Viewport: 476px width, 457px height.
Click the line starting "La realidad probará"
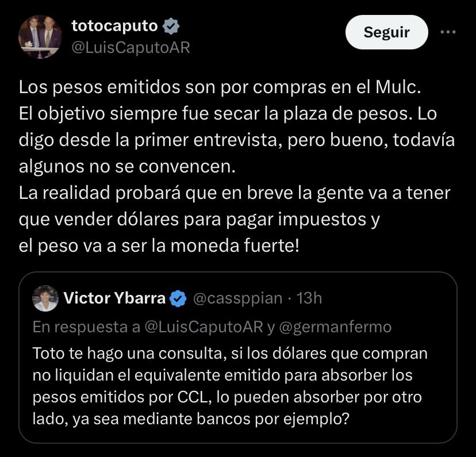pyautogui.click(x=235, y=193)
